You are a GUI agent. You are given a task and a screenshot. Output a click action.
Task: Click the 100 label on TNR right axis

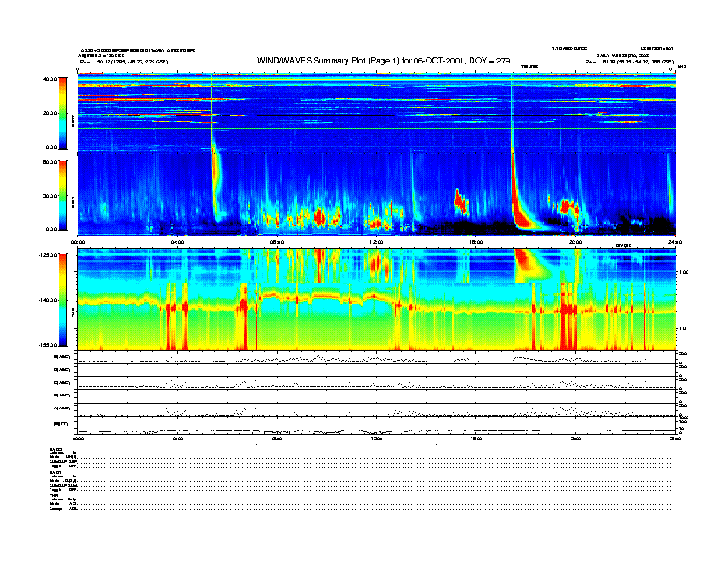click(x=684, y=272)
